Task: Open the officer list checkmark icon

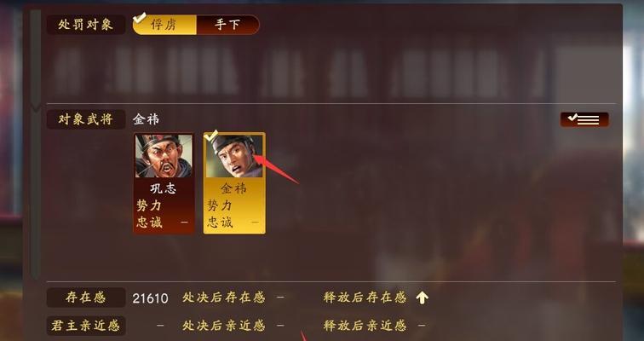Action: pos(584,119)
